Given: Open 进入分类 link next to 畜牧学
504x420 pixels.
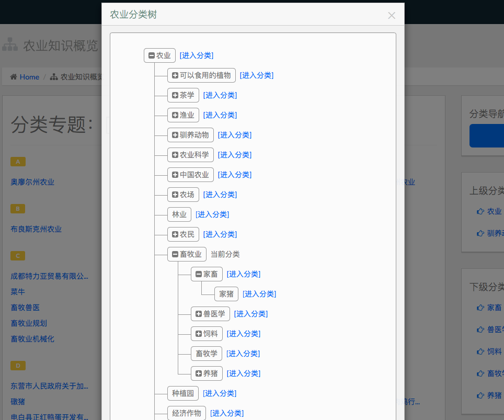Looking at the screenshot, I should (x=243, y=354).
